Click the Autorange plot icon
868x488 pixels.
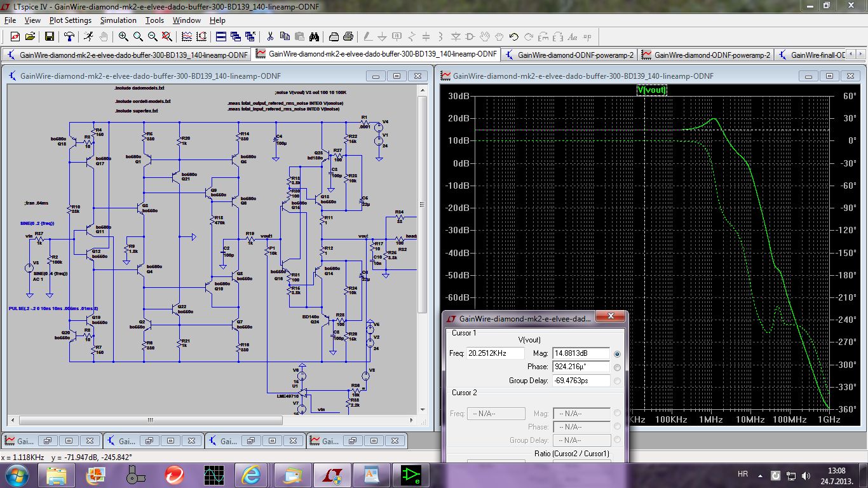coord(203,36)
